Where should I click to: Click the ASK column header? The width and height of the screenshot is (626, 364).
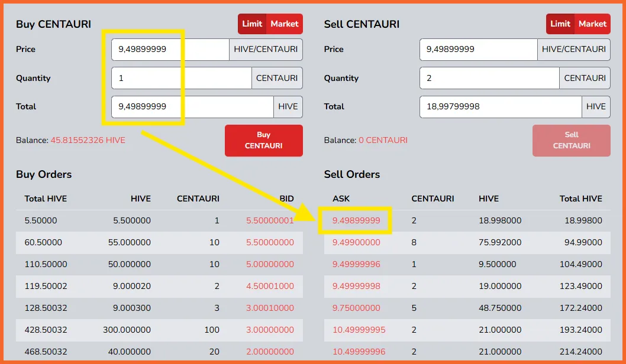(341, 199)
